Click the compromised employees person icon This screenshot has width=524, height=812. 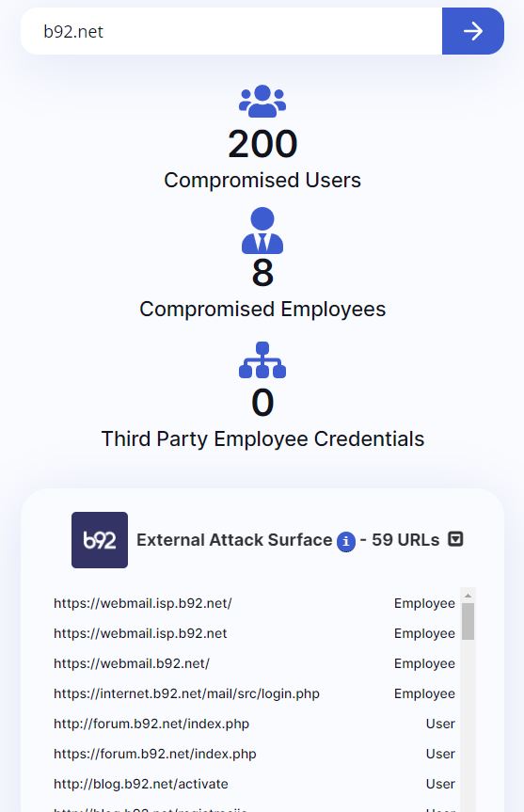(x=262, y=231)
